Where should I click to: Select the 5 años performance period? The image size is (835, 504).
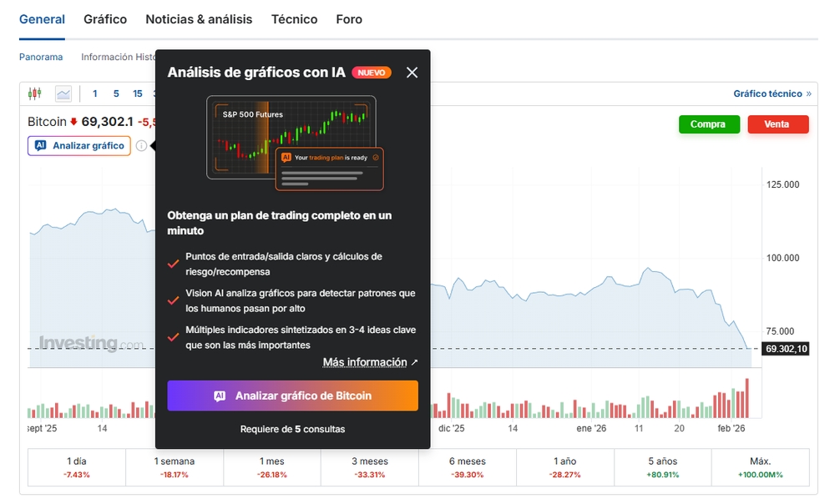point(663,466)
